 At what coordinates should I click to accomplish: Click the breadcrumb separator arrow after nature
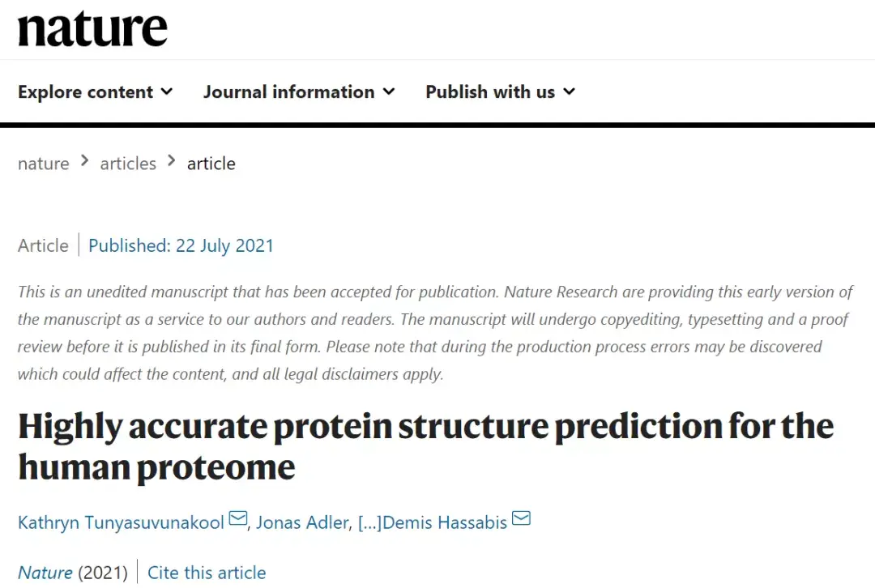[x=83, y=161]
